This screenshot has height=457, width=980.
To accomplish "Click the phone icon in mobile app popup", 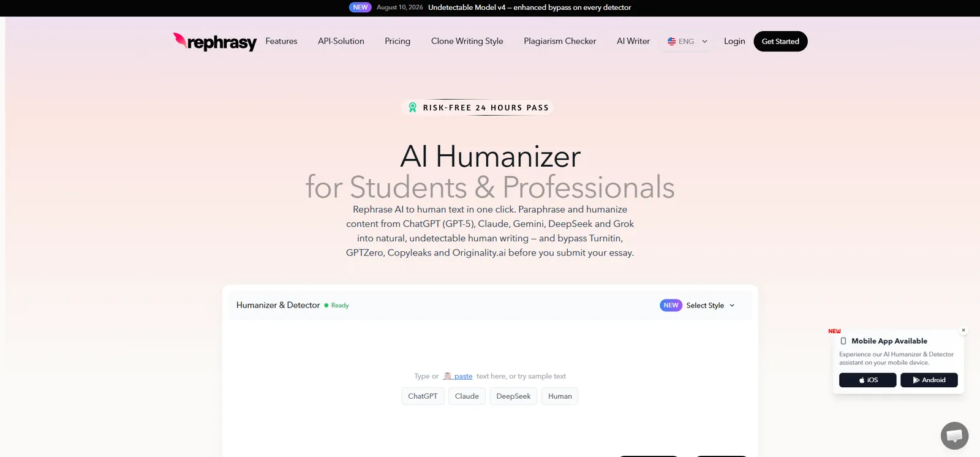I will (843, 341).
